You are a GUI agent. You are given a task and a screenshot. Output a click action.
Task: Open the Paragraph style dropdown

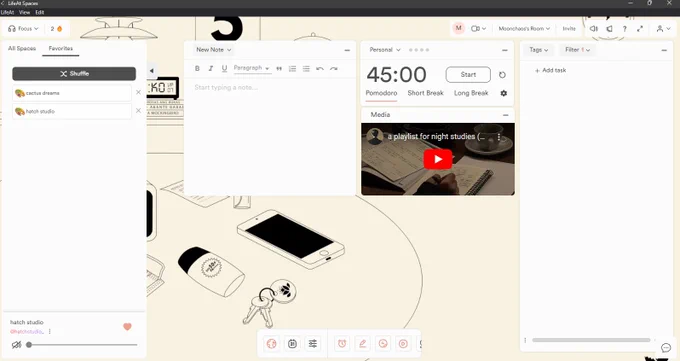pos(252,69)
